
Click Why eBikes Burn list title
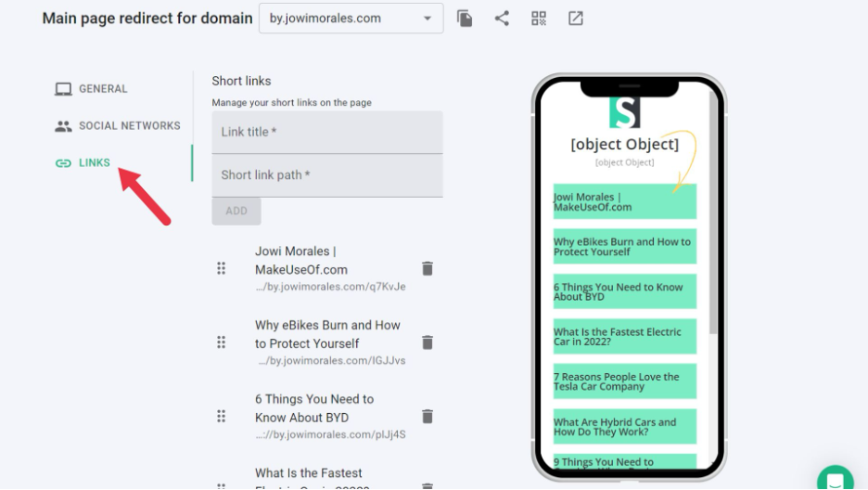327,334
